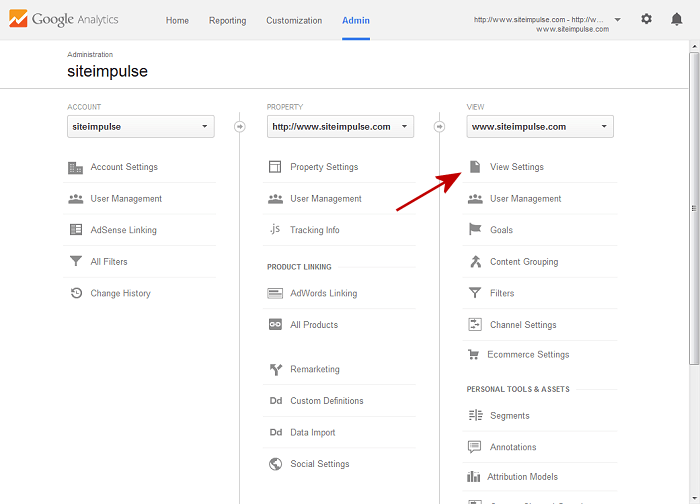Click the Google Analytics logo
This screenshot has height=504, width=700.
coord(63,19)
